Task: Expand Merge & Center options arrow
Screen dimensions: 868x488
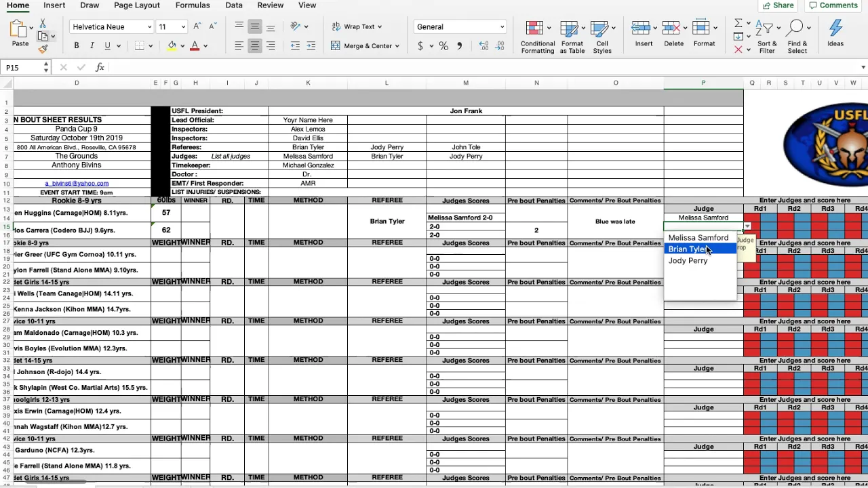Action: pos(397,46)
